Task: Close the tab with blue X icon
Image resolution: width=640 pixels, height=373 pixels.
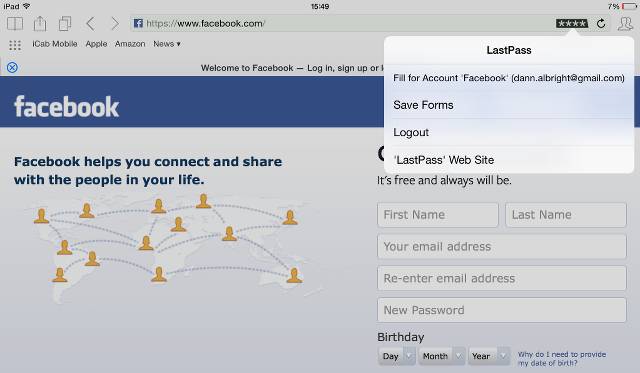Action: [x=12, y=67]
